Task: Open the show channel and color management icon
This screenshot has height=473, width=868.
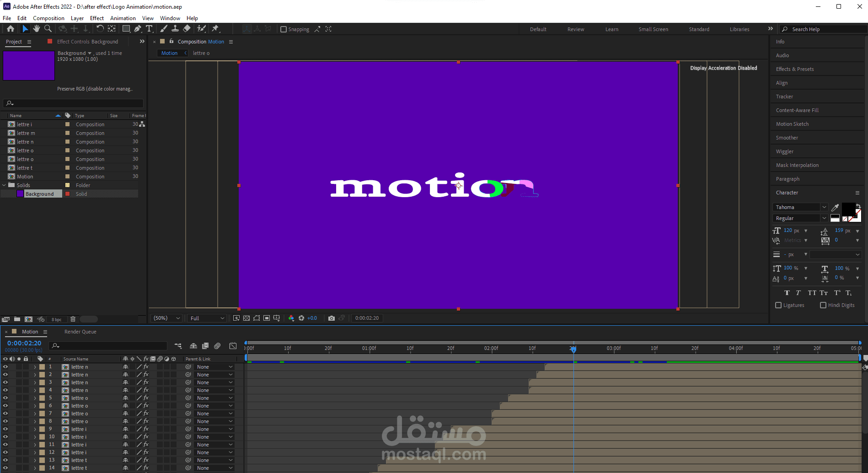Action: coord(291,318)
